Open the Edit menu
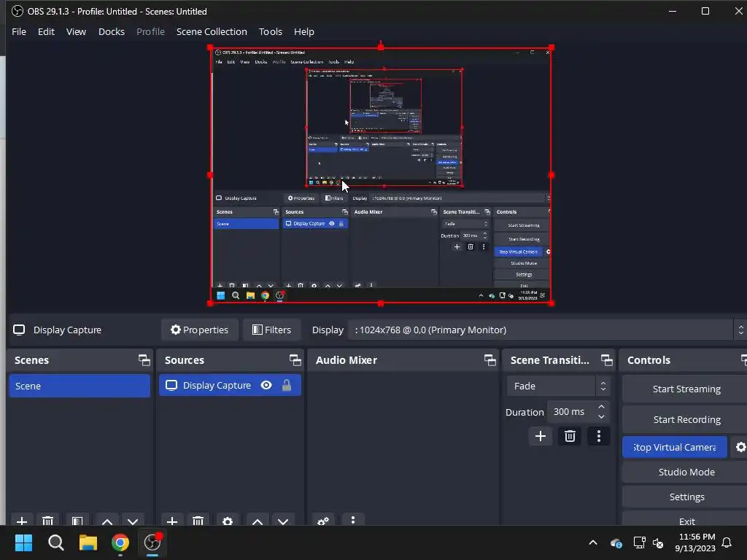This screenshot has width=747, height=560. pos(46,31)
